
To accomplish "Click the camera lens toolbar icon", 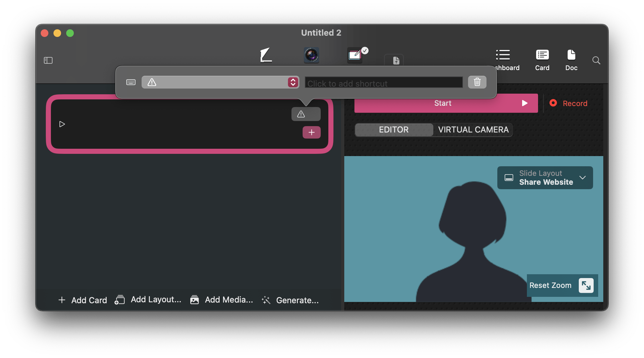I will coord(311,55).
